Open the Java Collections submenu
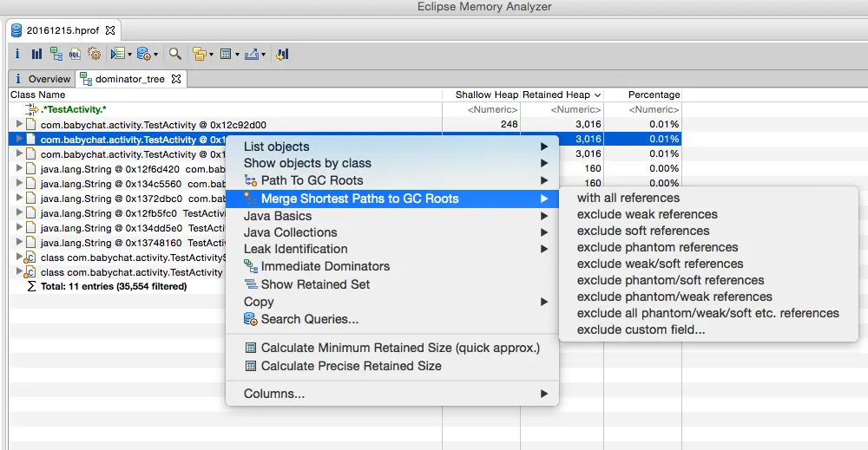Viewport: 868px width, 450px height. click(392, 232)
